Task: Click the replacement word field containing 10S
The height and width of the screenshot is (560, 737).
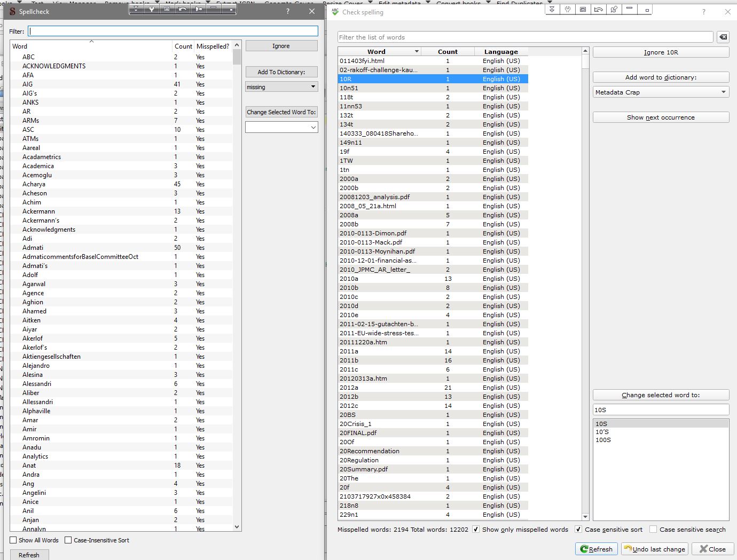Action: point(661,409)
